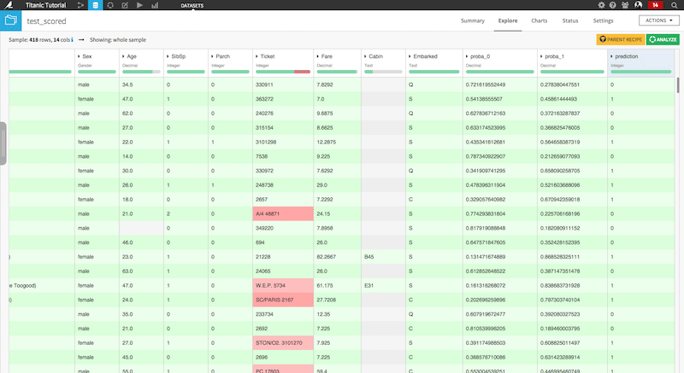Screen dimensions: 684x373
Task: Switch to the Charts tab
Action: coord(539,21)
